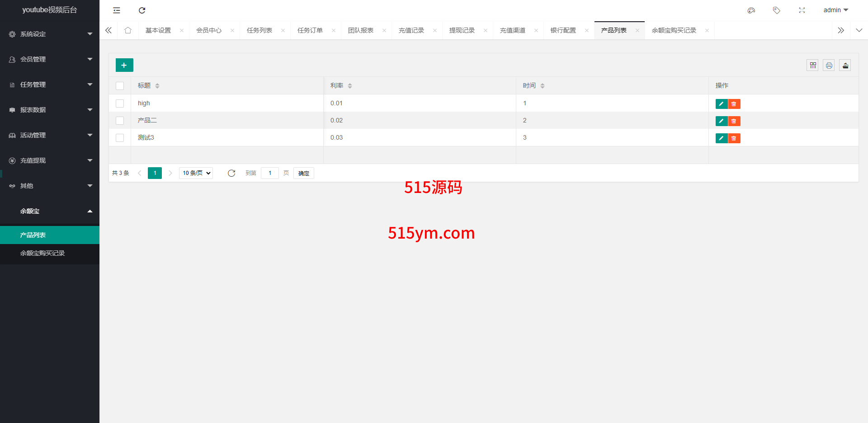The height and width of the screenshot is (423, 868).
Task: Click the print table icon
Action: 829,66
